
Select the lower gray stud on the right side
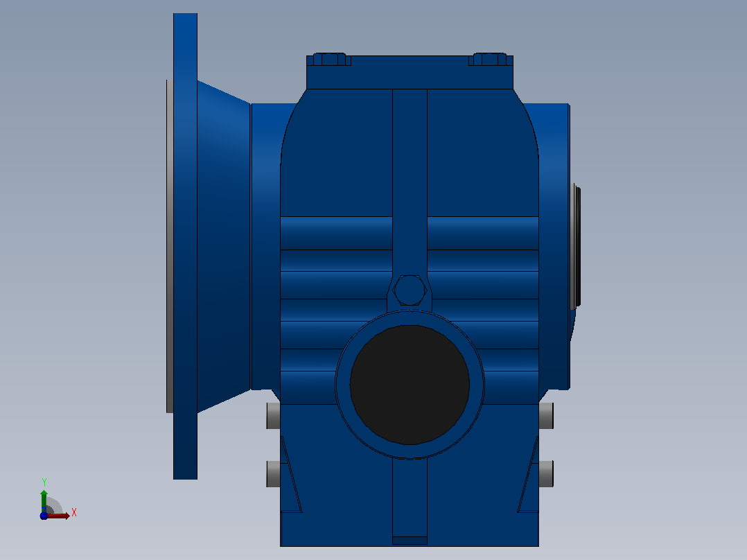(546, 474)
